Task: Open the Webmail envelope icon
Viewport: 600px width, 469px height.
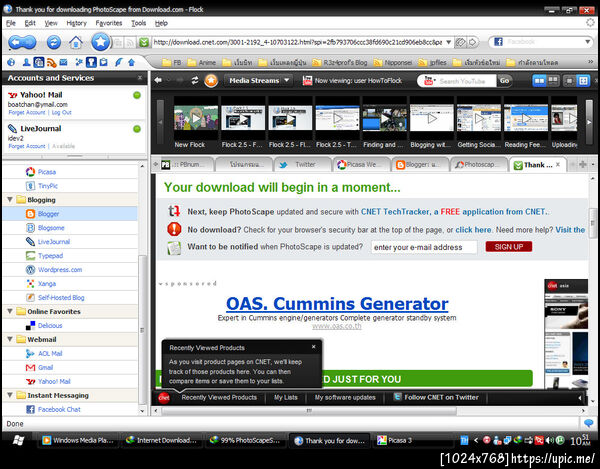Action: click(x=63, y=62)
